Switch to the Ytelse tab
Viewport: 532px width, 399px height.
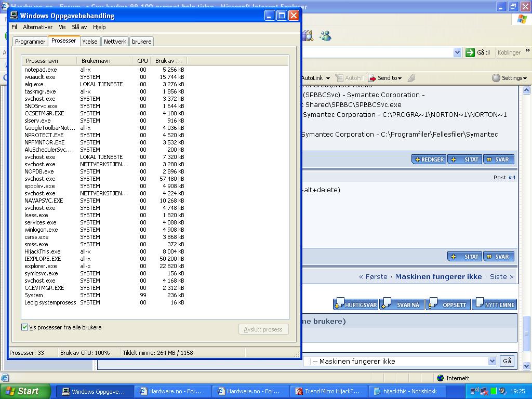point(90,42)
